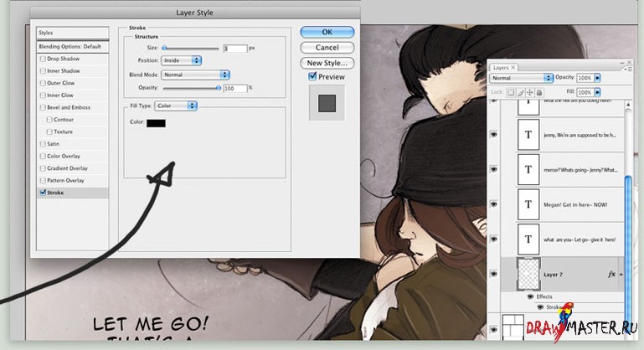
Task: Open the stroke Position dropdown
Action: point(181,60)
